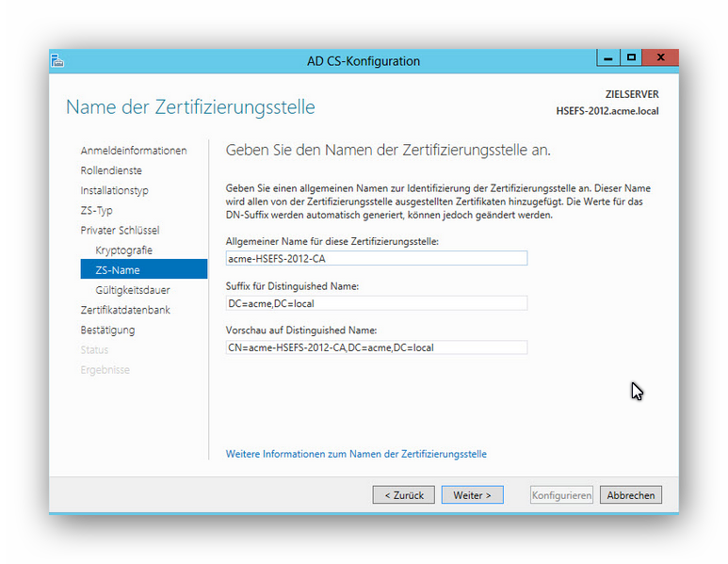Minimize the AD CS-Konfiguration window
The image size is (728, 564).
pyautogui.click(x=609, y=57)
